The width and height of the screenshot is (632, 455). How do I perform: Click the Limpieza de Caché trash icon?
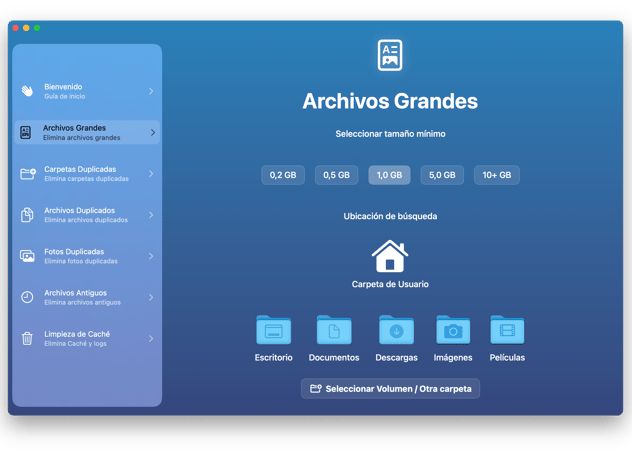(27, 339)
